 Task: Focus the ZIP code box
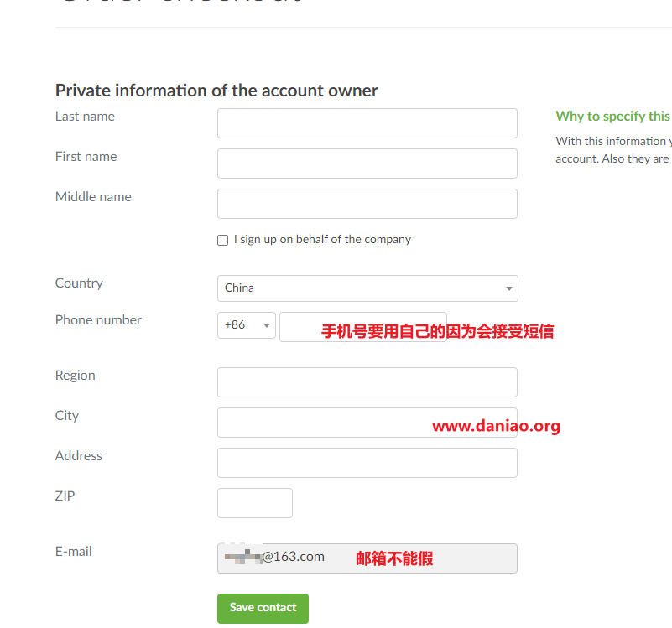click(255, 503)
